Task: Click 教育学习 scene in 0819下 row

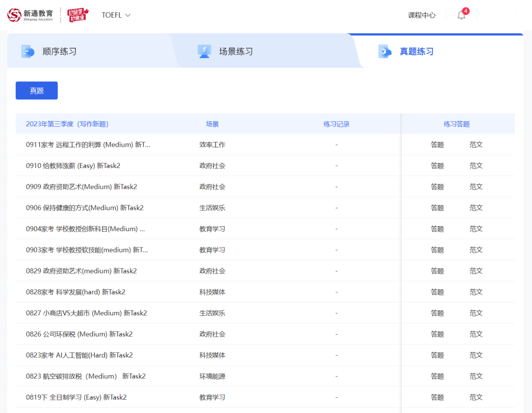Action: [212, 397]
